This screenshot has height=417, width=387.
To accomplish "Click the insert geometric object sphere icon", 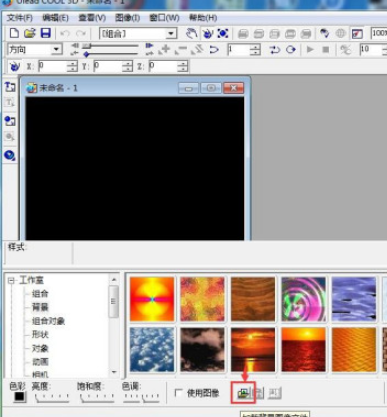I will click(10, 155).
